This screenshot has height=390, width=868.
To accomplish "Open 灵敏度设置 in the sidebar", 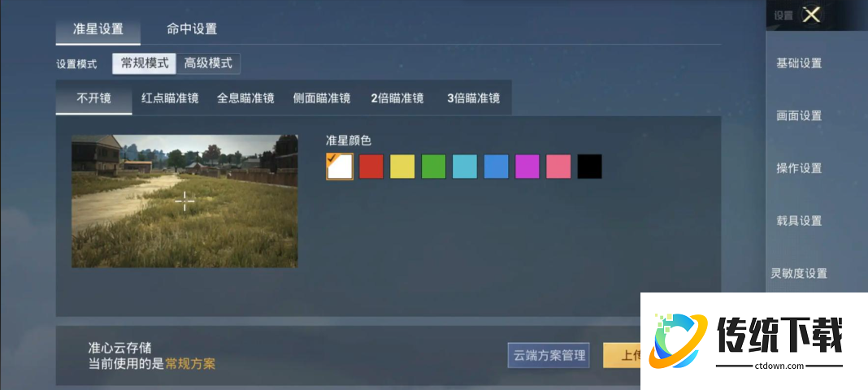I will click(x=799, y=273).
